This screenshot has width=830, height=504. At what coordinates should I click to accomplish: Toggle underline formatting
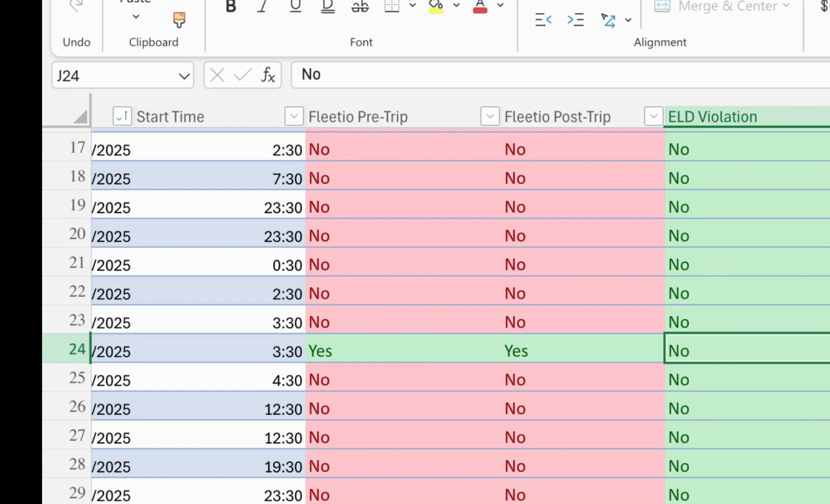click(x=295, y=7)
